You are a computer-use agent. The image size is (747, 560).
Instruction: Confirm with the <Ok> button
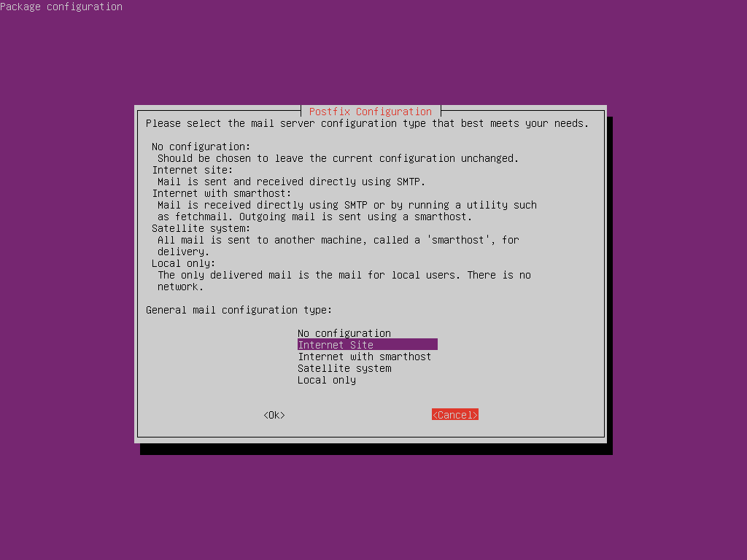click(274, 415)
